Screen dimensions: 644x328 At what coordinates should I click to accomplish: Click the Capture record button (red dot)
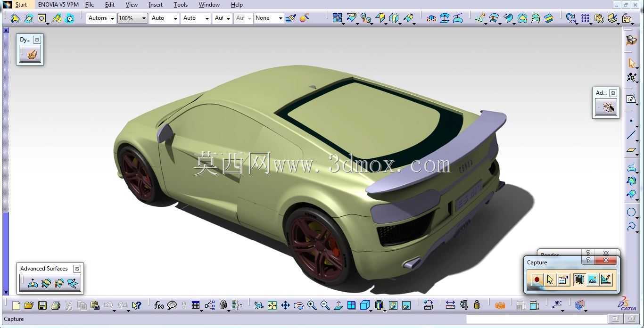pos(537,279)
